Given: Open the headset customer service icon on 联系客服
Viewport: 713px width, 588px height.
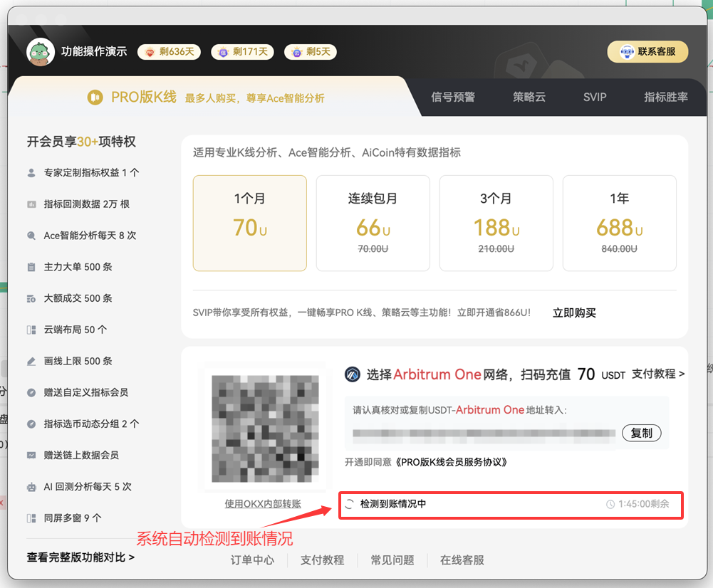Looking at the screenshot, I should click(x=627, y=52).
